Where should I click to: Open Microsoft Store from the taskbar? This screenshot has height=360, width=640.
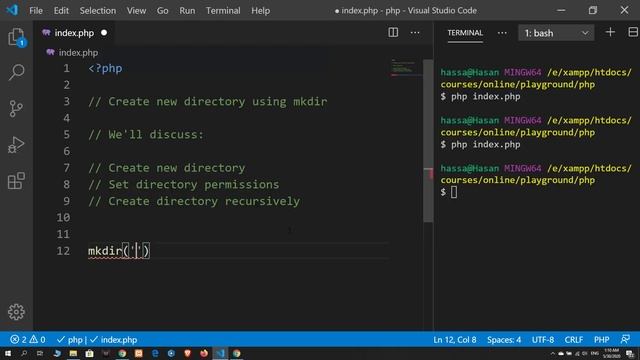click(89, 353)
